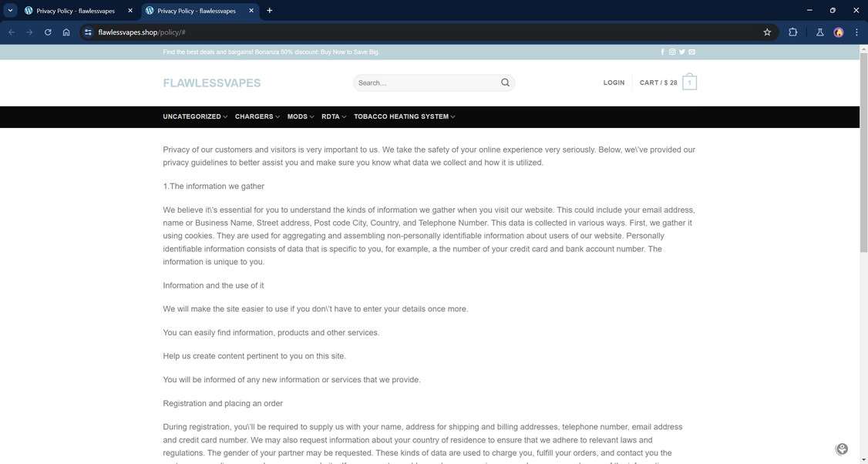Click the top promo banner text
868x464 pixels.
coord(271,52)
